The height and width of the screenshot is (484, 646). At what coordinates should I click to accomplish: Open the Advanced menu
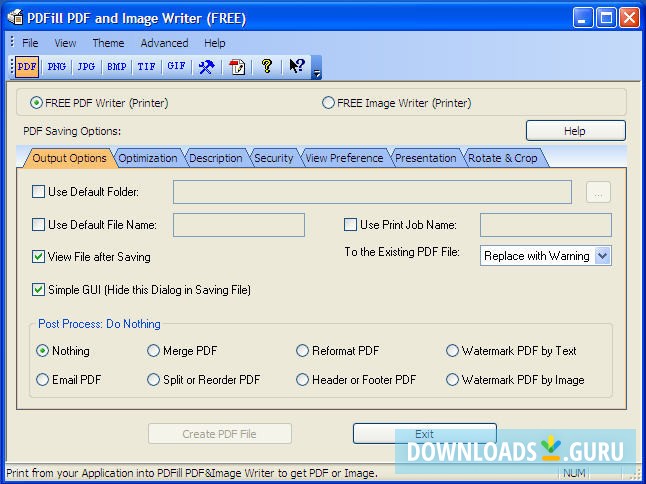click(x=164, y=43)
